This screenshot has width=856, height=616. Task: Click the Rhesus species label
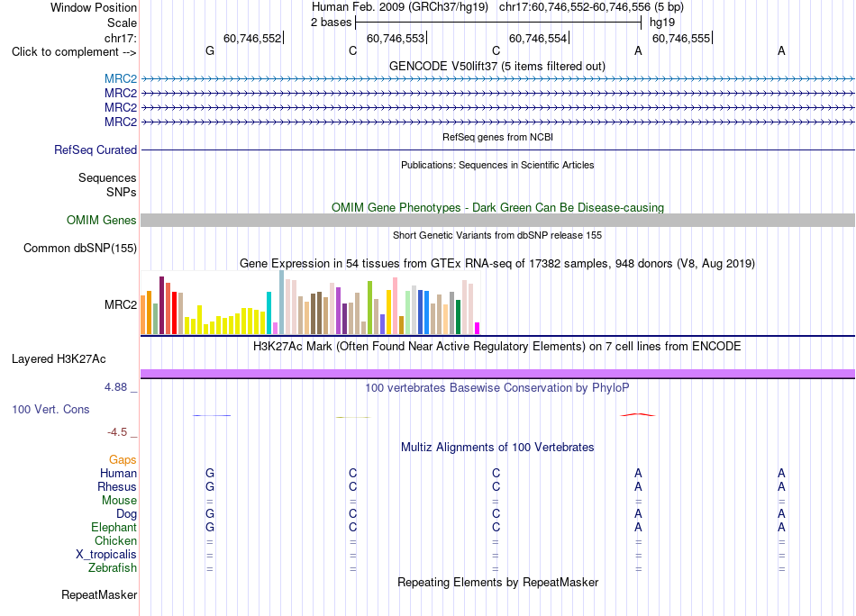pos(117,487)
